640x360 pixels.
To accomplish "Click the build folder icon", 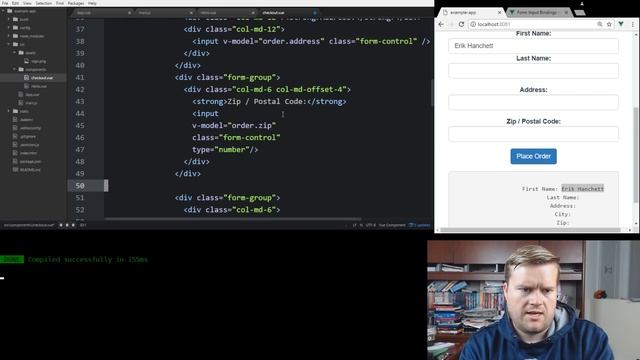I will [x=15, y=19].
